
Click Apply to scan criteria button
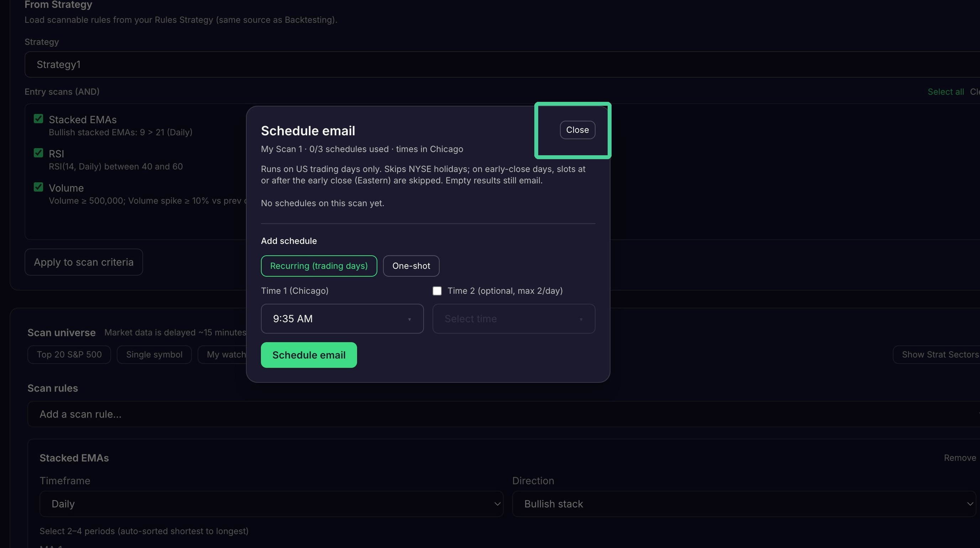coord(84,262)
